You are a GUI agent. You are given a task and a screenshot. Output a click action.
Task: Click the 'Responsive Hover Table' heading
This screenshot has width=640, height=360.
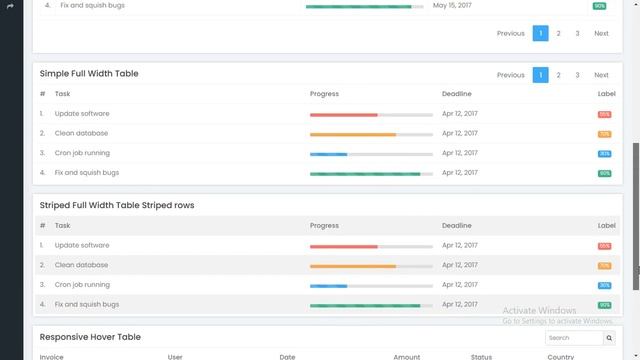[90, 337]
